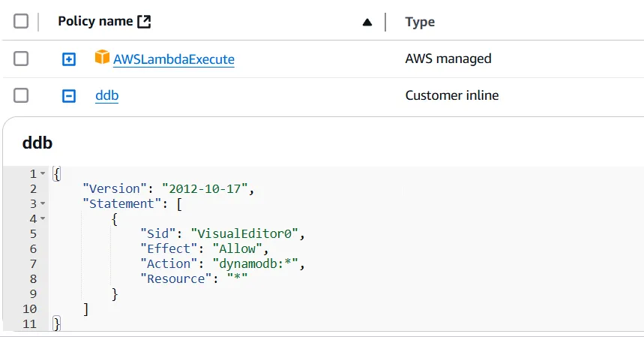
Task: Fold the Statement array at line 3 arrow
Action: [43, 204]
